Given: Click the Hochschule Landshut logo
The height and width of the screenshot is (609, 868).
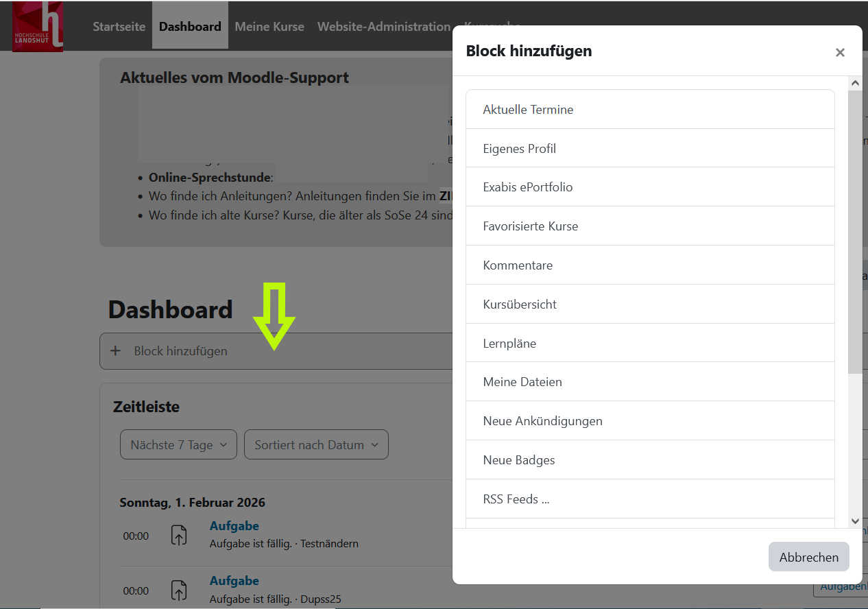Looking at the screenshot, I should pos(38,26).
